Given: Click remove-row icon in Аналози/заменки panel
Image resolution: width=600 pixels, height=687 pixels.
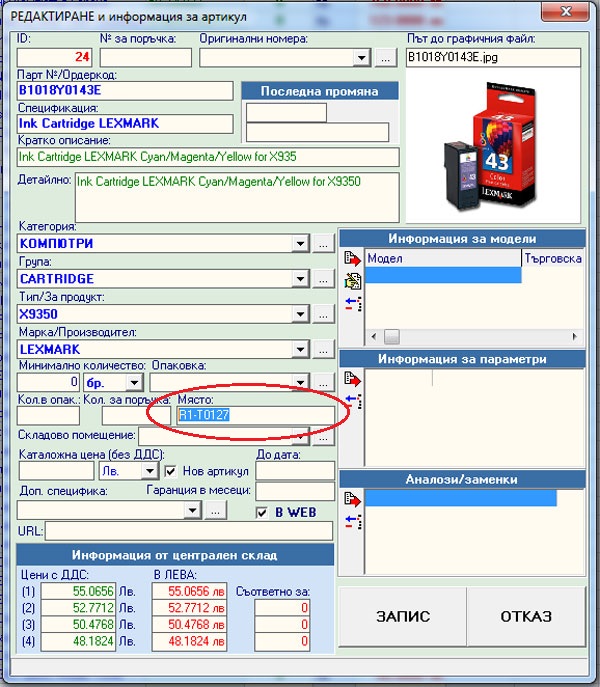Looking at the screenshot, I should click(x=352, y=520).
